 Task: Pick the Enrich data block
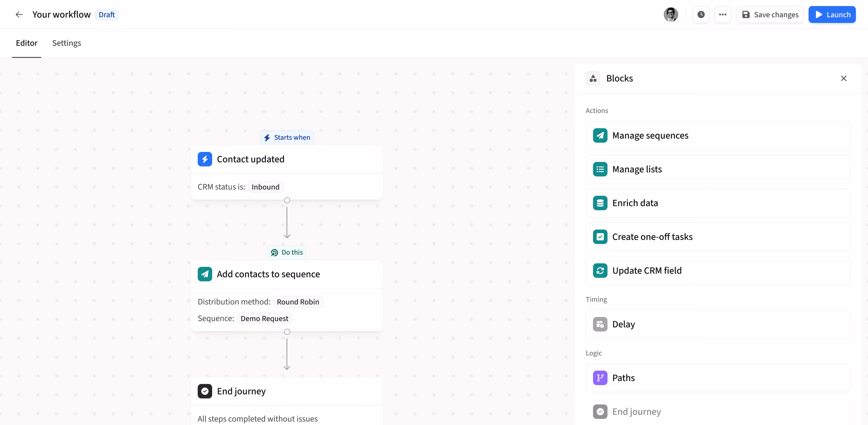click(718, 203)
